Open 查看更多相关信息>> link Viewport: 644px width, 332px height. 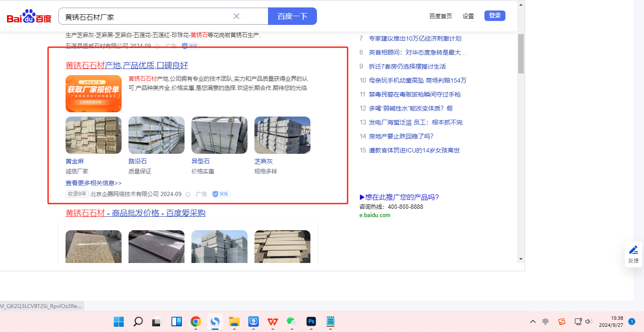pyautogui.click(x=94, y=183)
